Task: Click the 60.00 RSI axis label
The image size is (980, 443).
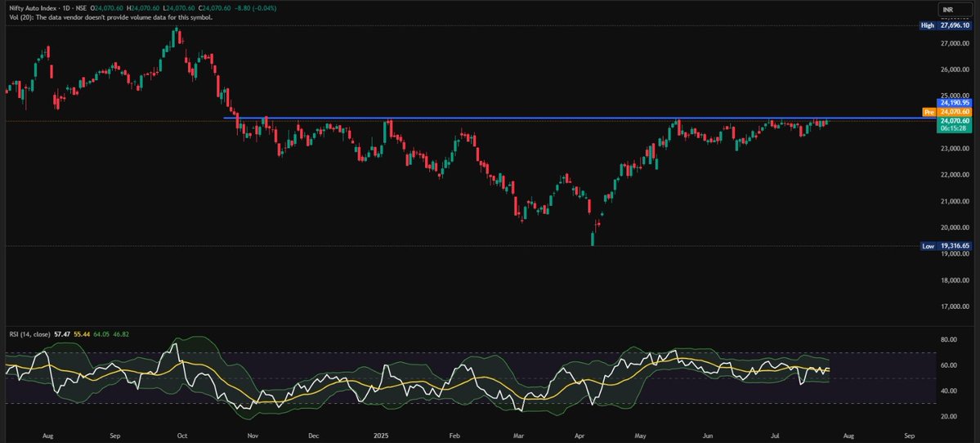Action: (949, 365)
